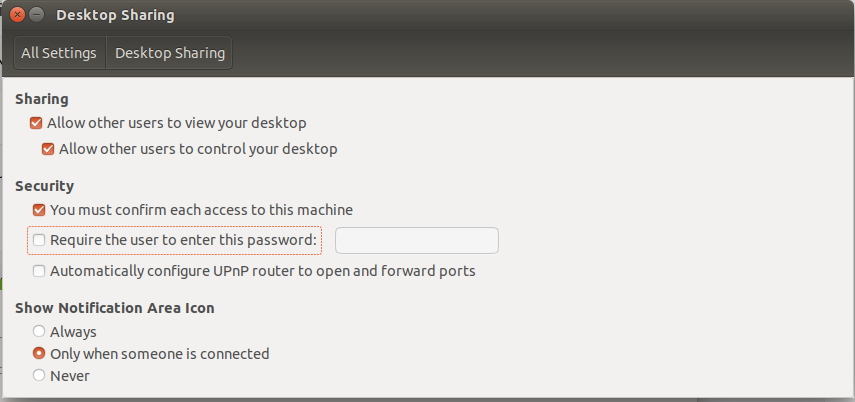Disable allowing others to view your desktop
The width and height of the screenshot is (855, 402).
pyautogui.click(x=36, y=123)
